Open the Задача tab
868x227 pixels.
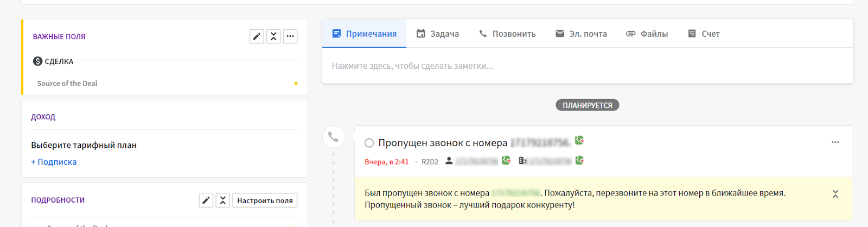tap(437, 34)
